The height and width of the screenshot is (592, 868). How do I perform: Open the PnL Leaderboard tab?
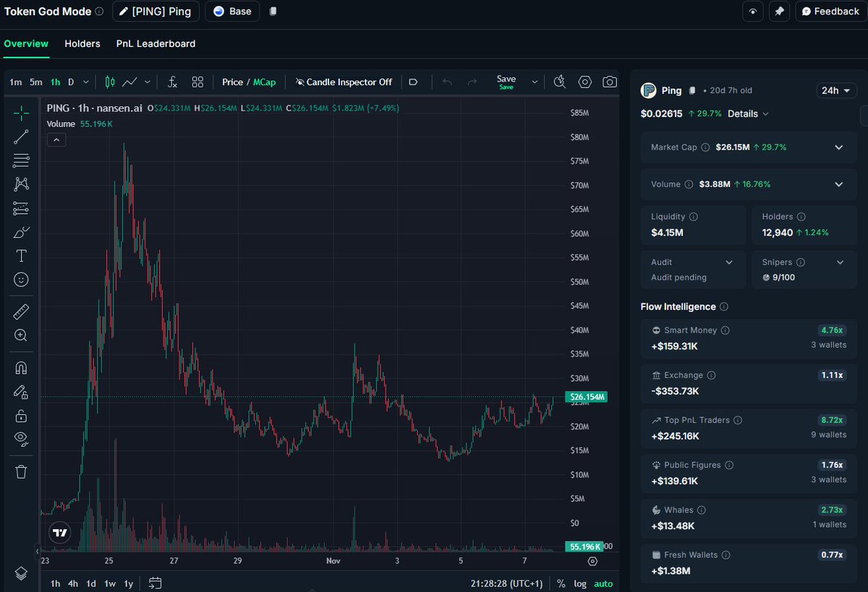coord(156,43)
